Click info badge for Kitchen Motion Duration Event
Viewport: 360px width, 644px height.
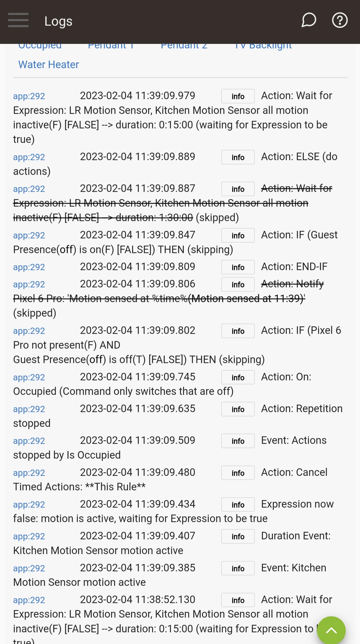click(x=238, y=536)
